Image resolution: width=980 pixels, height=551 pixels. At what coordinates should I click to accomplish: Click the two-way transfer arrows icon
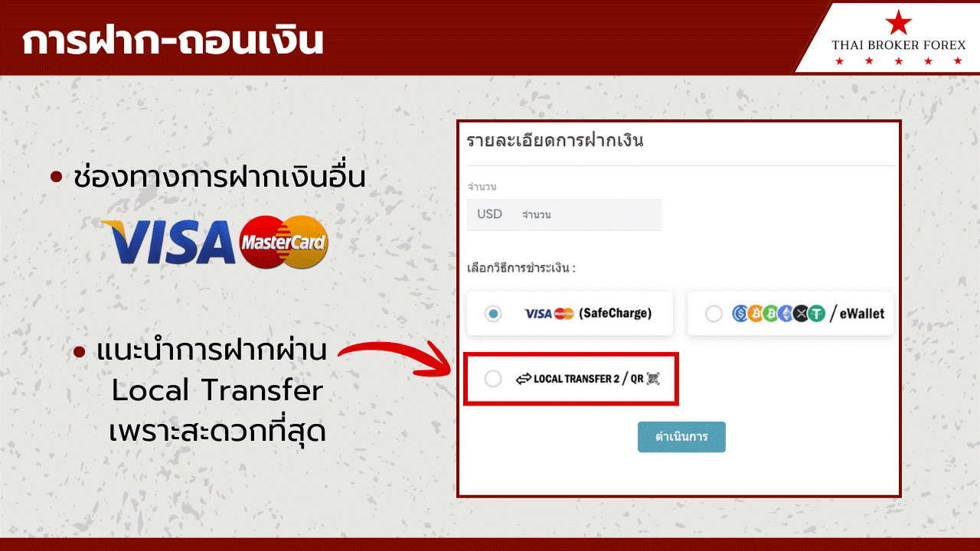tap(524, 378)
